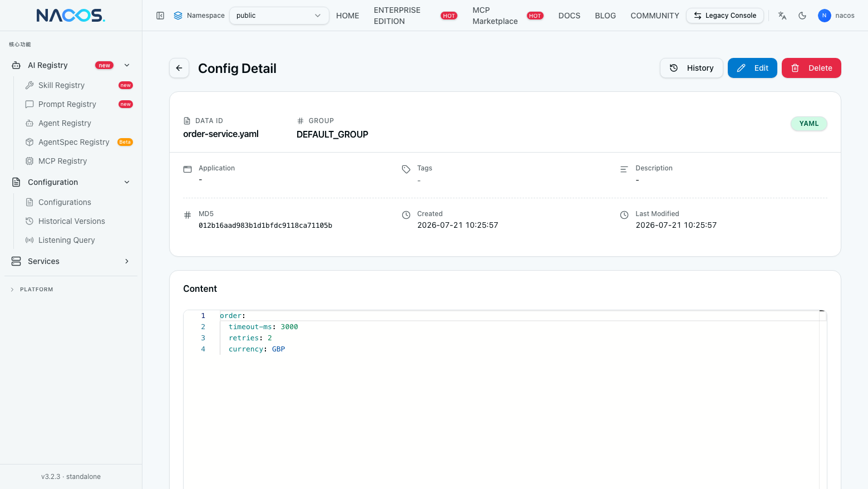Open ENTERPRISE EDITION nav item

[x=397, y=16]
